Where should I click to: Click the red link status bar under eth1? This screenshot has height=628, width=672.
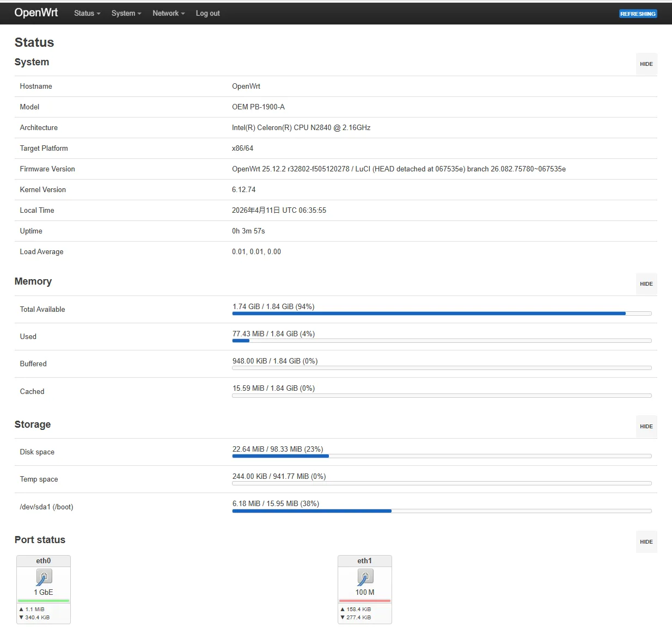point(364,600)
